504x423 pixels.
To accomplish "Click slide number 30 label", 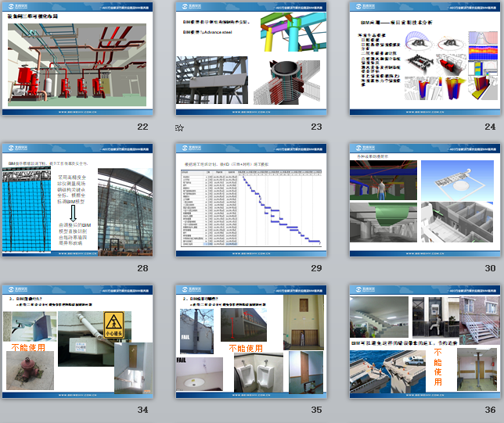I will coord(490,268).
